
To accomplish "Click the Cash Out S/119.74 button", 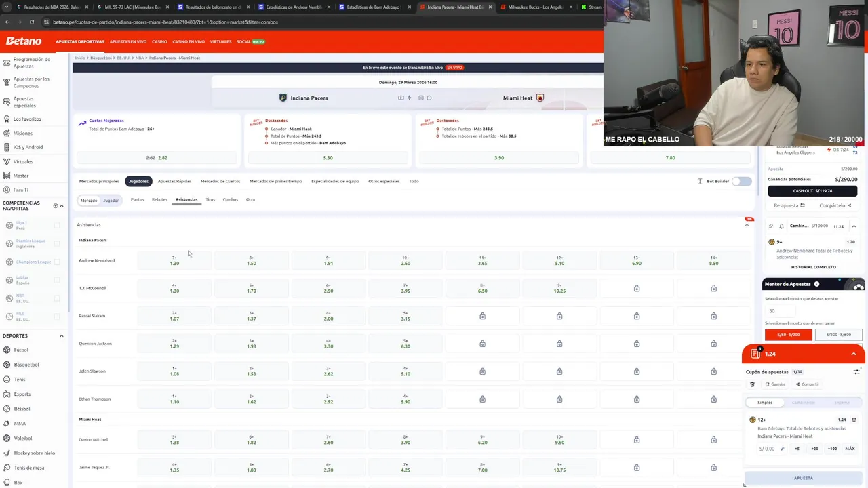I will (x=813, y=191).
